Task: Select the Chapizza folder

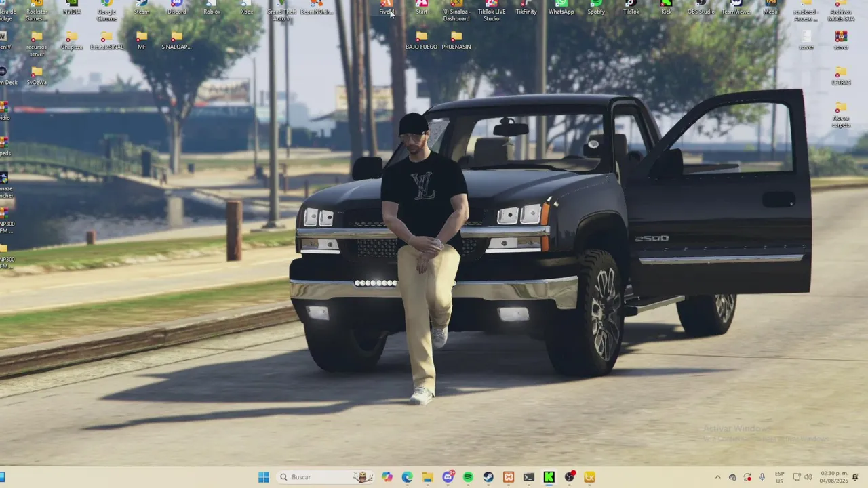Action: 71,40
